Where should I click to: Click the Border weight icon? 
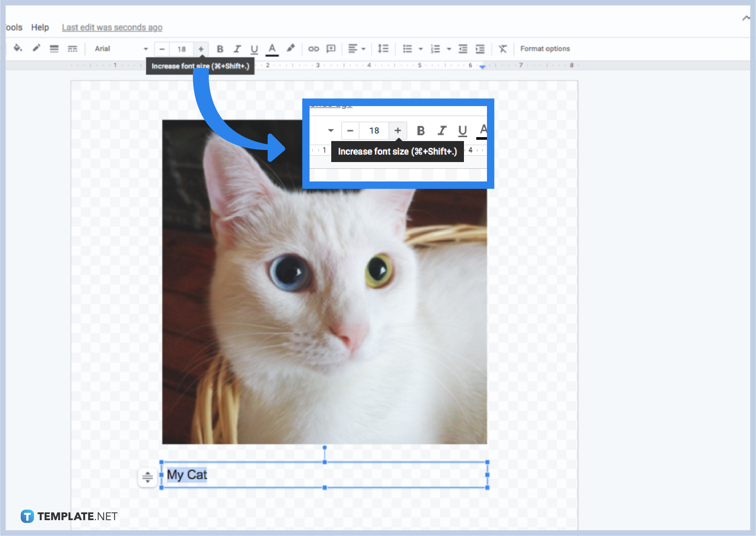54,49
